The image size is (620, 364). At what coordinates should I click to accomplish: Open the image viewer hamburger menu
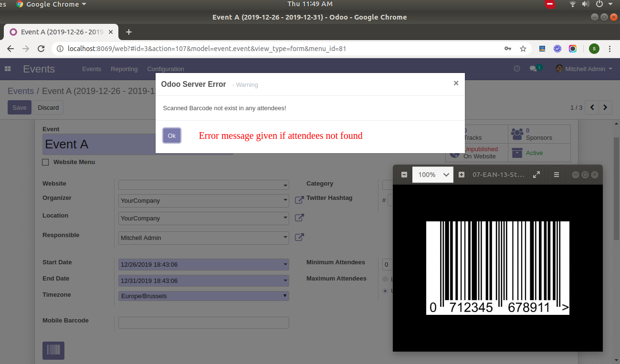[557, 175]
